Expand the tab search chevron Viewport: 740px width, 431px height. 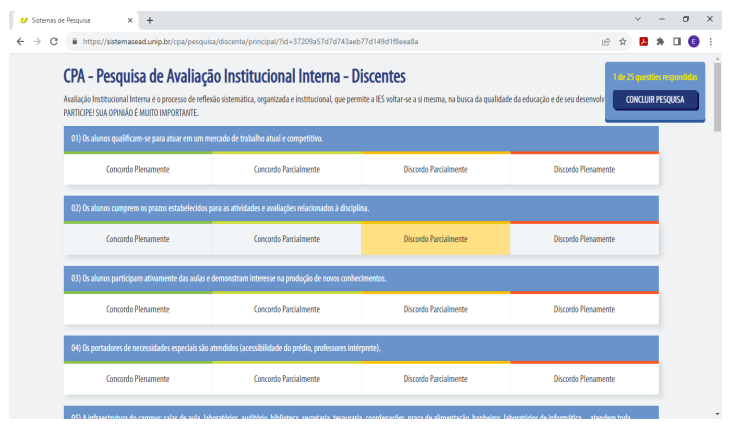point(639,19)
